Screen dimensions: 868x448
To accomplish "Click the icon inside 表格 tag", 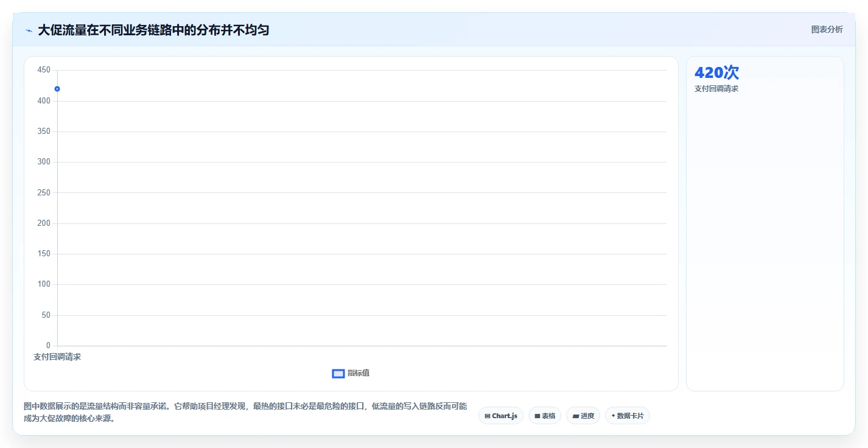I will click(x=537, y=416).
